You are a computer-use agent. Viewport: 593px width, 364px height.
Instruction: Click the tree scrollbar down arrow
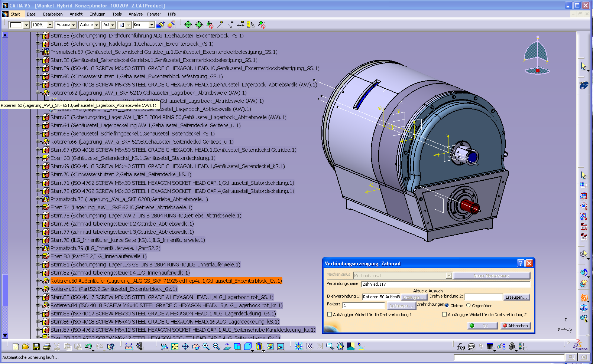pos(5,335)
